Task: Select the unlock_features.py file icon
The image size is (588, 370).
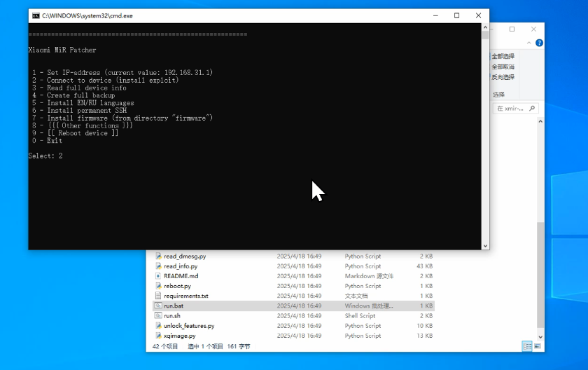Action: [158, 326]
